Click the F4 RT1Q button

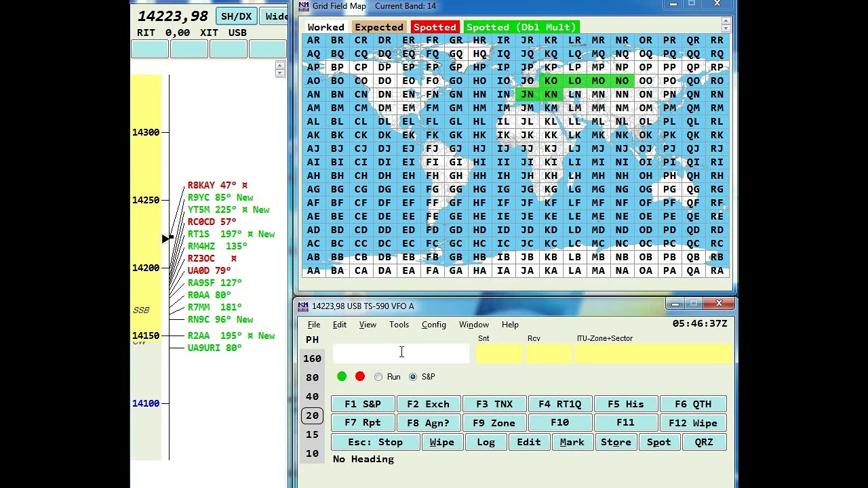pyautogui.click(x=560, y=404)
